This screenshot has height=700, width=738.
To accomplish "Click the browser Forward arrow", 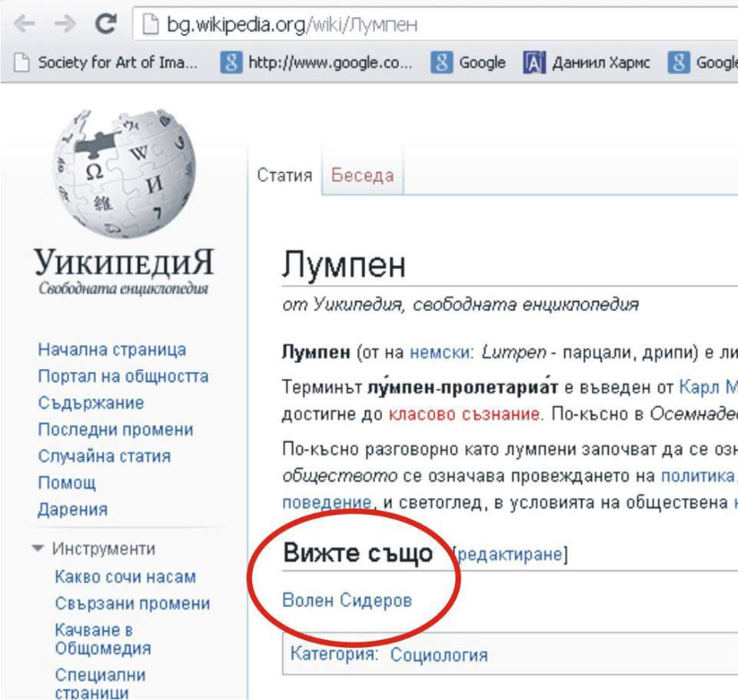I will [65, 24].
